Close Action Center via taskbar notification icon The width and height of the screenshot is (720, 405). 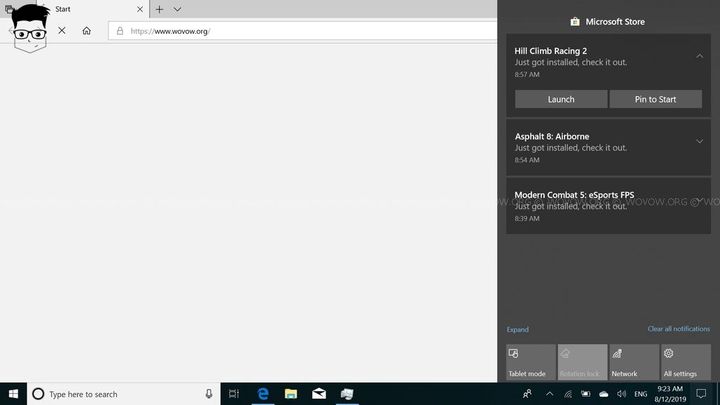[x=701, y=394]
